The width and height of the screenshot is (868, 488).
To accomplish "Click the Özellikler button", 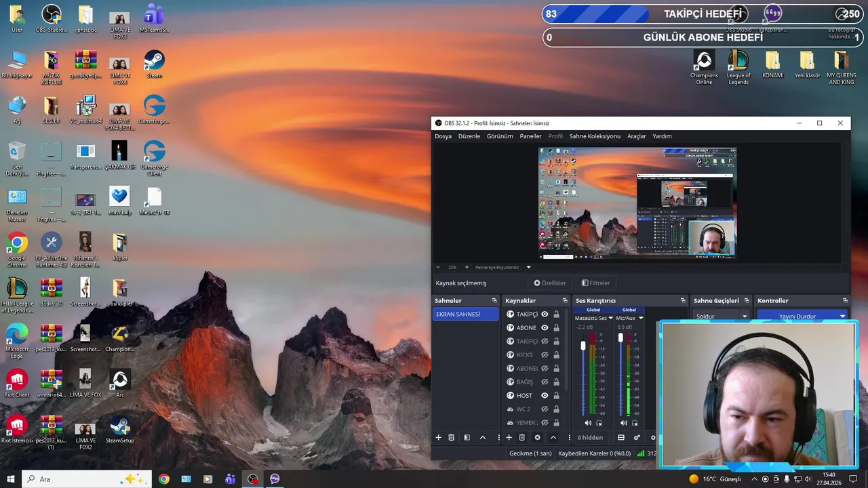I will point(550,283).
